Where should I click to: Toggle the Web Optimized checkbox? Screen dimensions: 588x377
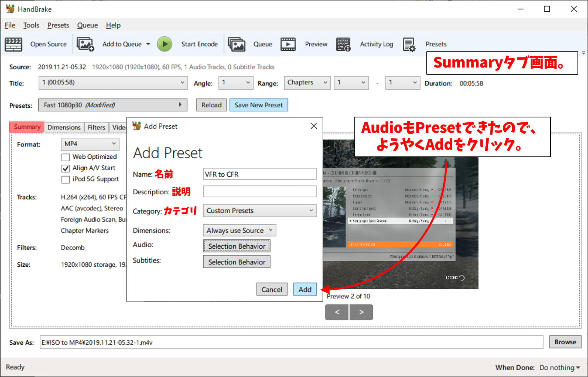[x=66, y=157]
